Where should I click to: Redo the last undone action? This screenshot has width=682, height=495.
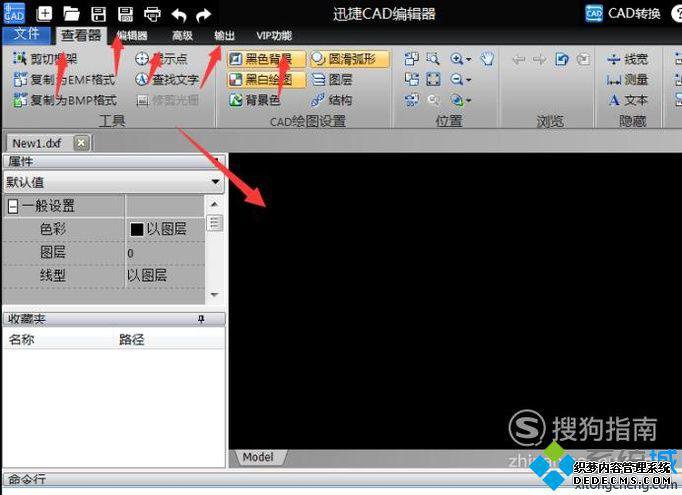203,15
